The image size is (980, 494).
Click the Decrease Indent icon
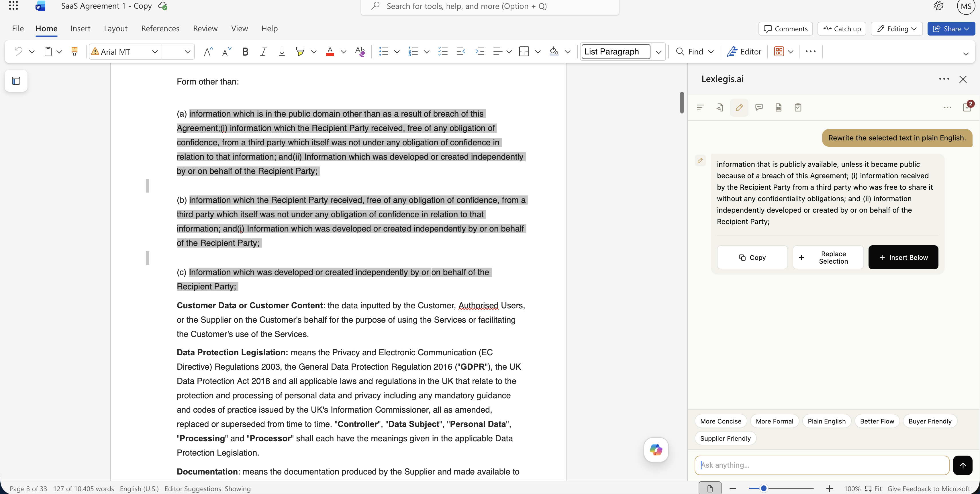pyautogui.click(x=461, y=51)
